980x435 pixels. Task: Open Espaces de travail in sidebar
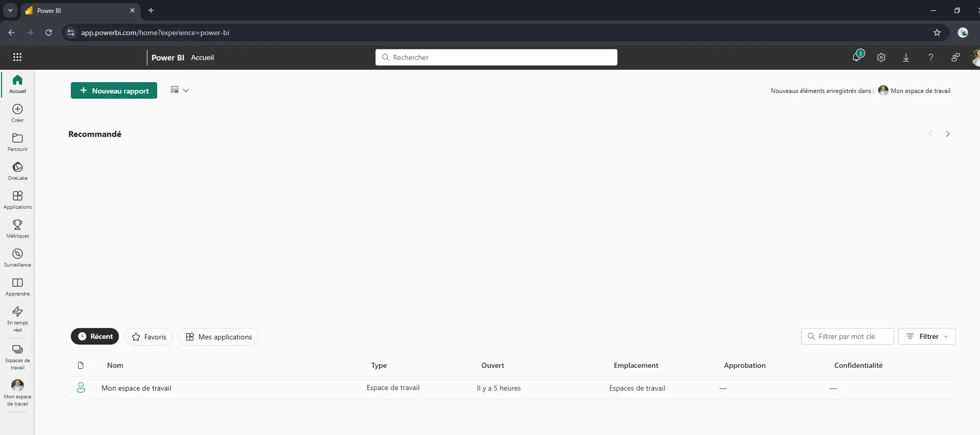pyautogui.click(x=18, y=357)
